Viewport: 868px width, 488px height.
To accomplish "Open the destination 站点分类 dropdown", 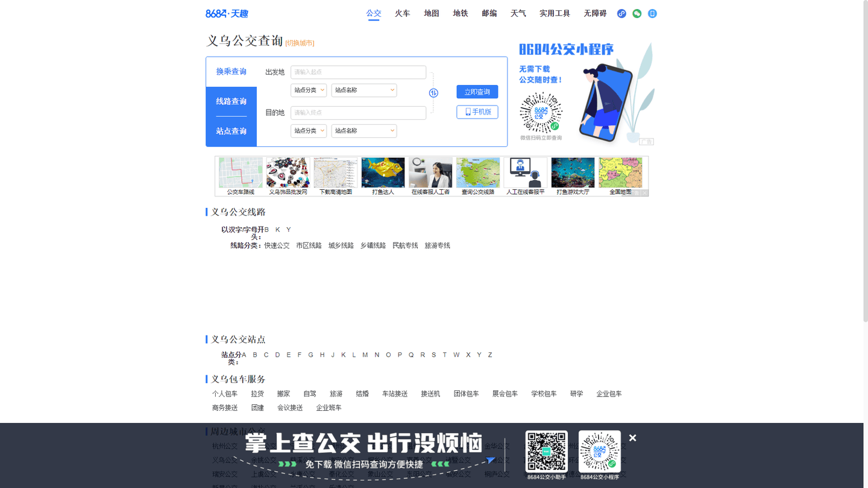I will tap(309, 131).
